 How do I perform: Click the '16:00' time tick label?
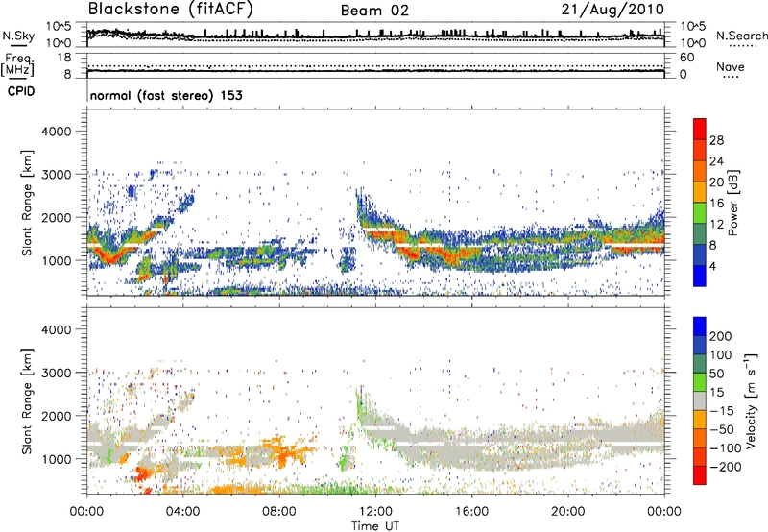tap(471, 512)
